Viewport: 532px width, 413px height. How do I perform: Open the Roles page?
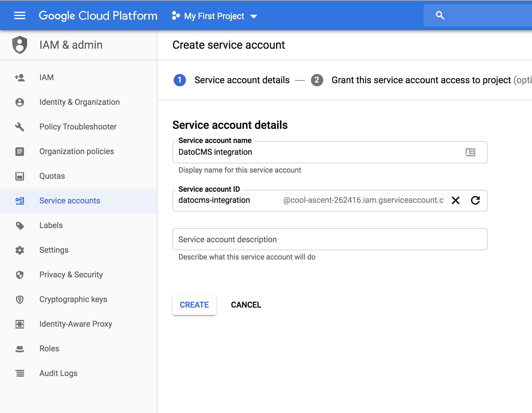click(x=49, y=349)
